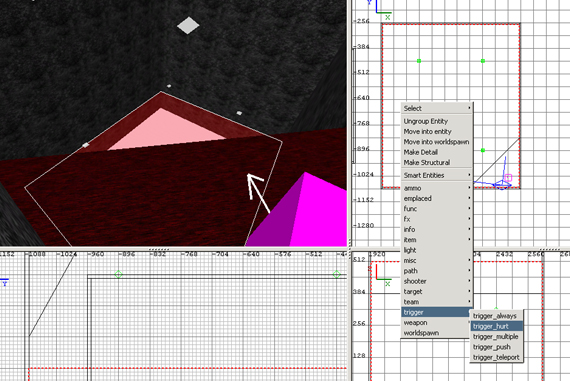Select worldspawn from the menu
570x381 pixels.
437,333
